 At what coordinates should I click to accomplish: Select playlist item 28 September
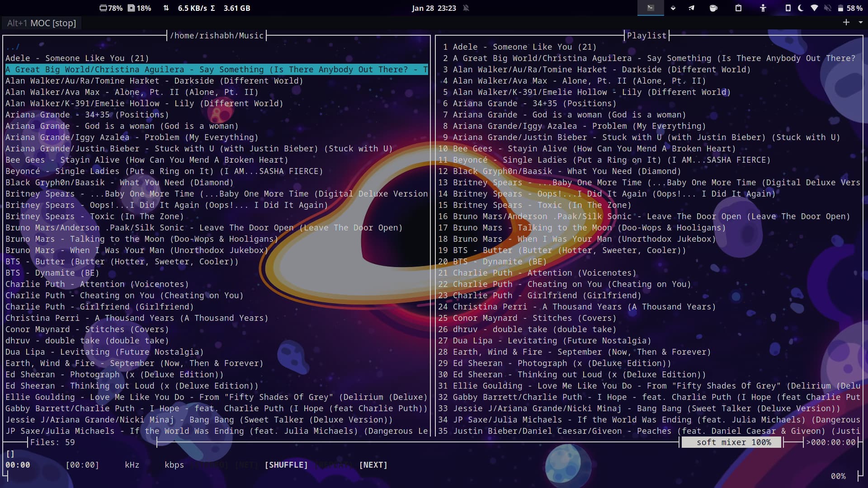tap(574, 352)
